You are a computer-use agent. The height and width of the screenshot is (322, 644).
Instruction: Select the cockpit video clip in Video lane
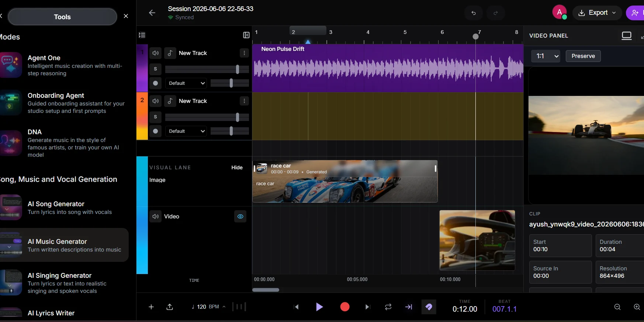click(x=477, y=240)
